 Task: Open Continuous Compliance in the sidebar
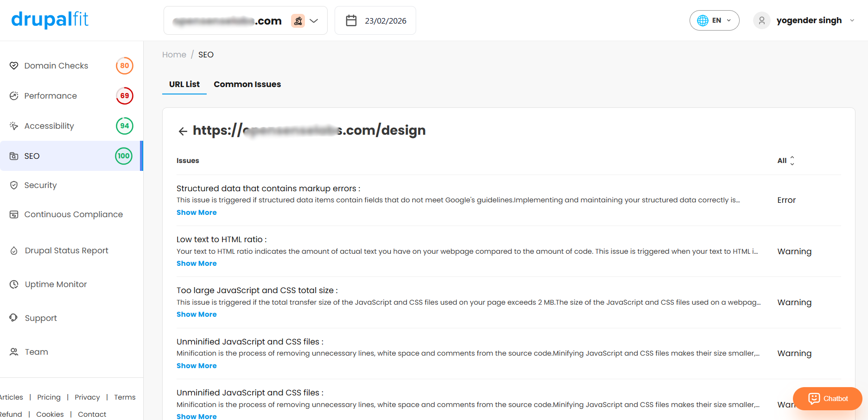(74, 214)
